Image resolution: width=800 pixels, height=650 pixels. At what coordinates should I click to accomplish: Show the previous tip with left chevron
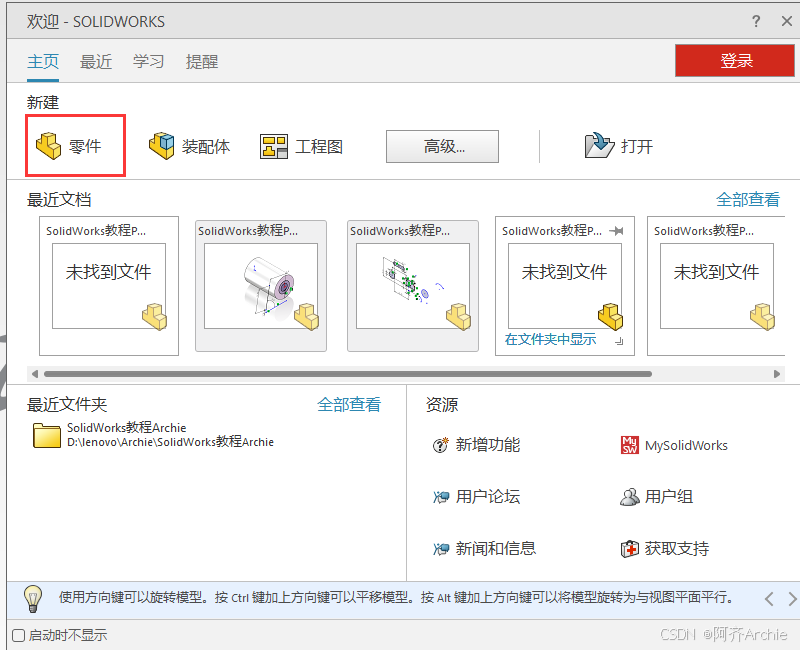click(x=769, y=598)
